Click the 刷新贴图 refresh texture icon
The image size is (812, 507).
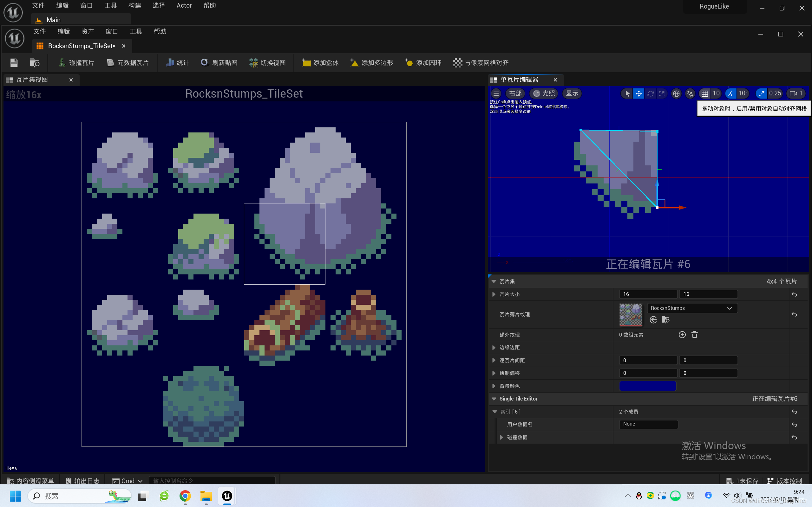coord(204,63)
